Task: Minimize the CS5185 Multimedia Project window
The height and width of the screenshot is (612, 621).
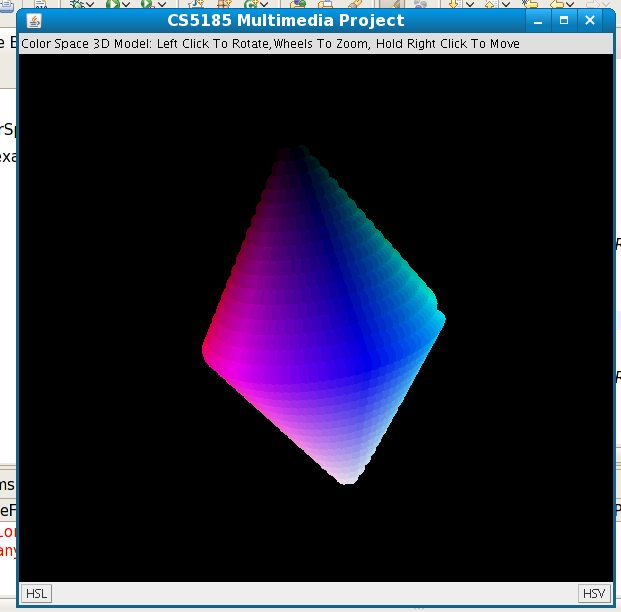Action: coord(539,21)
